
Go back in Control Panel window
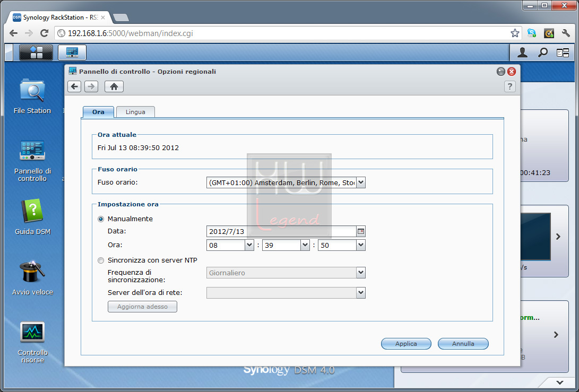click(x=74, y=86)
